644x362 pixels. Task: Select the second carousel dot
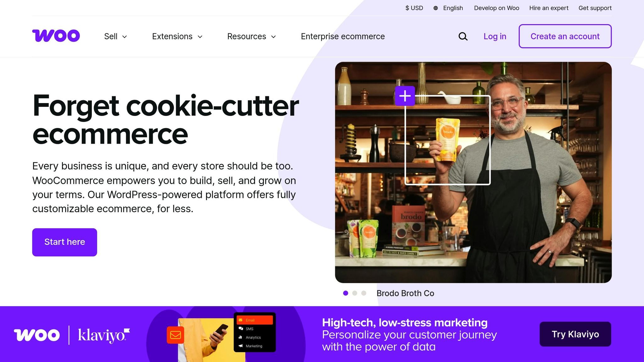click(355, 293)
